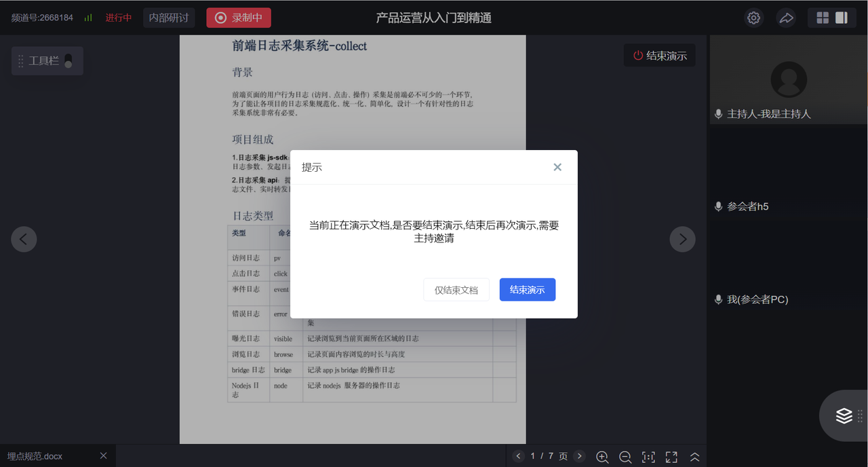Screen dimensions: 868x467
Task: Click the 内部研讨 tag button
Action: coord(170,18)
